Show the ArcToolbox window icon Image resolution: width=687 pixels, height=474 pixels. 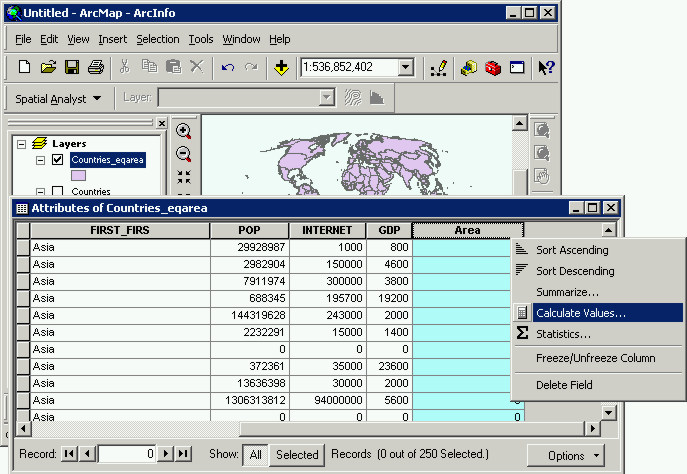pyautogui.click(x=492, y=68)
